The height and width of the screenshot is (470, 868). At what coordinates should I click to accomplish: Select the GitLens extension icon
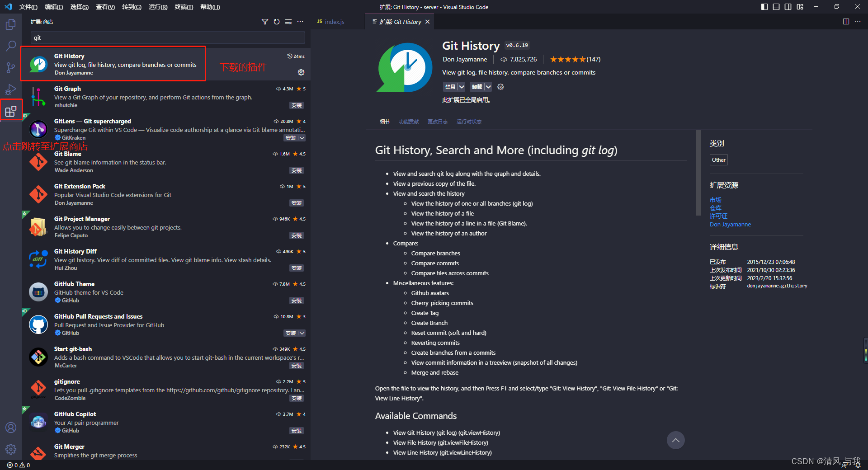coord(38,129)
